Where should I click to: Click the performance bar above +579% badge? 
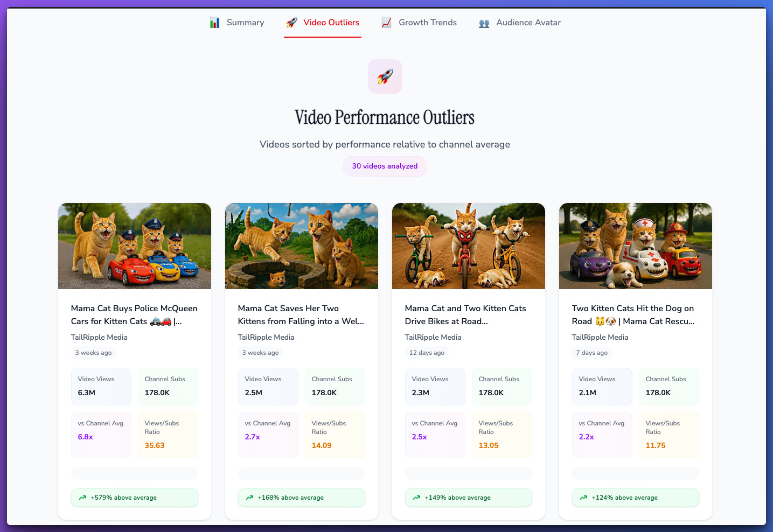point(135,473)
